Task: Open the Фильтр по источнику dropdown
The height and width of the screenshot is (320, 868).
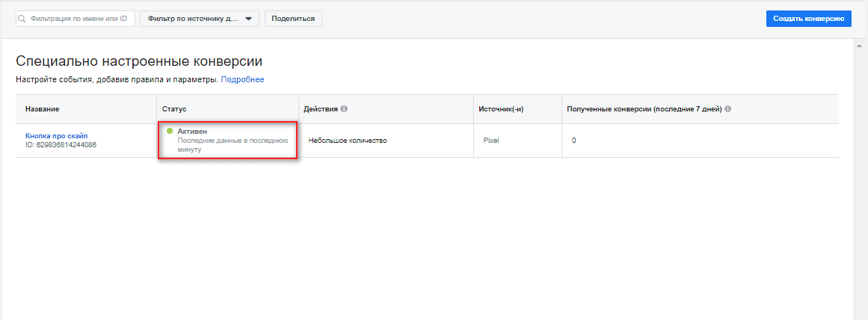Action: click(200, 19)
